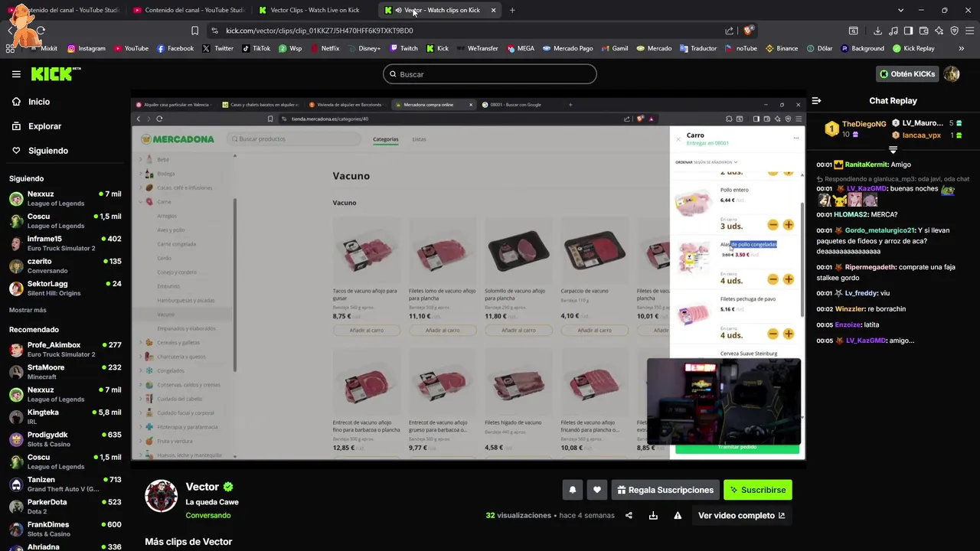Open Tanizen recommended channel
This screenshot has width=980, height=551.
[x=65, y=484]
